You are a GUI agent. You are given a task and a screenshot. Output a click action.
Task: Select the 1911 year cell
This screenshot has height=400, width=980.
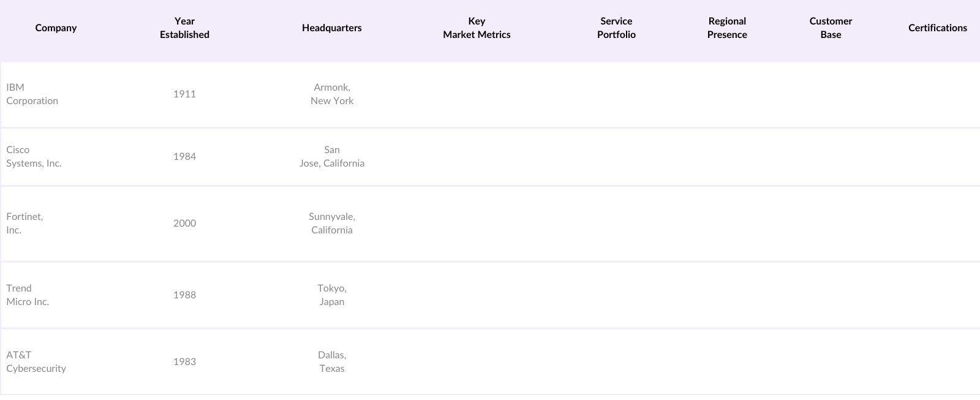pyautogui.click(x=184, y=94)
